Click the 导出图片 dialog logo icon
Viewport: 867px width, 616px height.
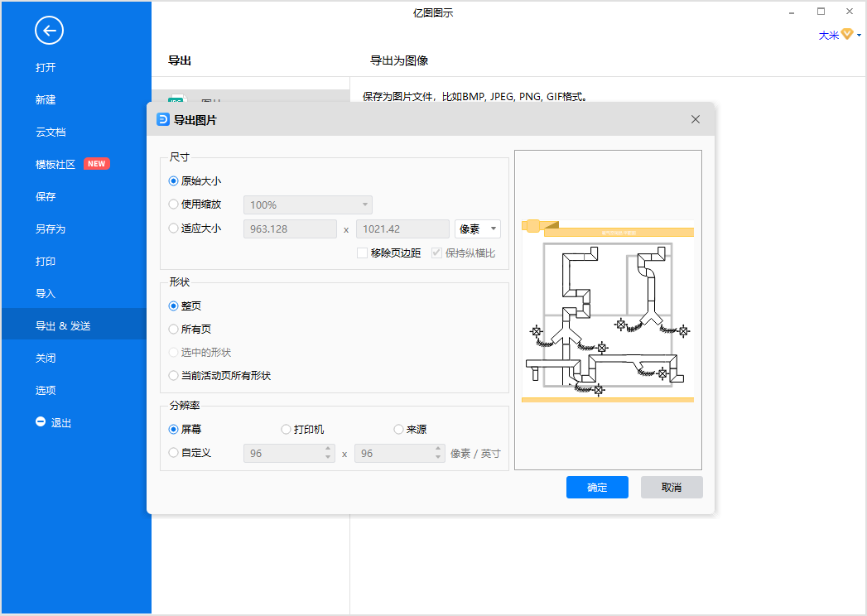pos(163,120)
